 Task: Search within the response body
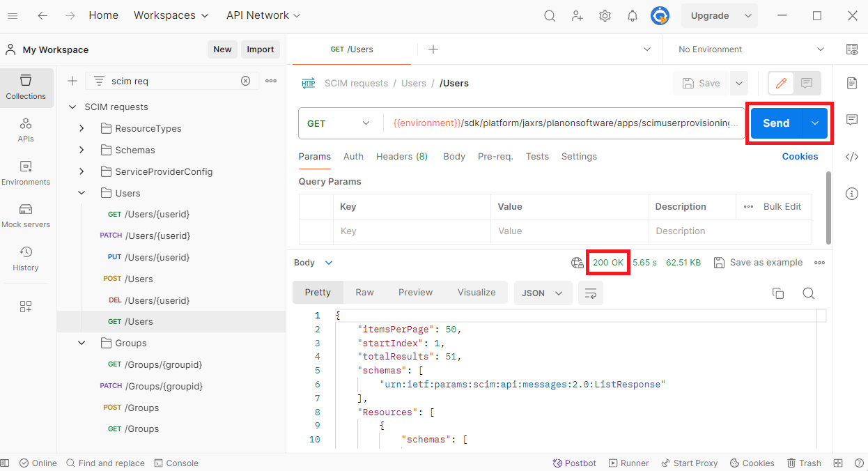click(x=808, y=293)
